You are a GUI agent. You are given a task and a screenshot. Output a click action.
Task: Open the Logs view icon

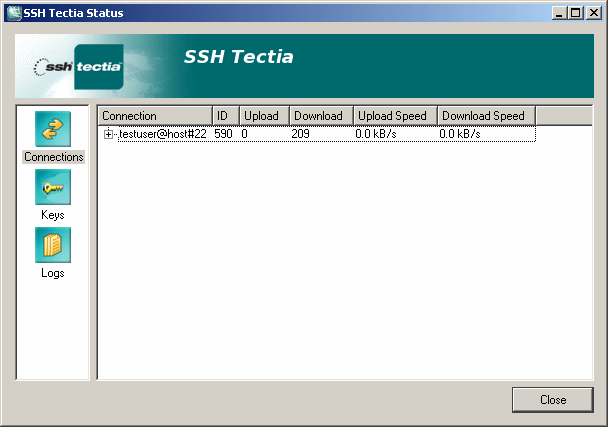point(53,245)
